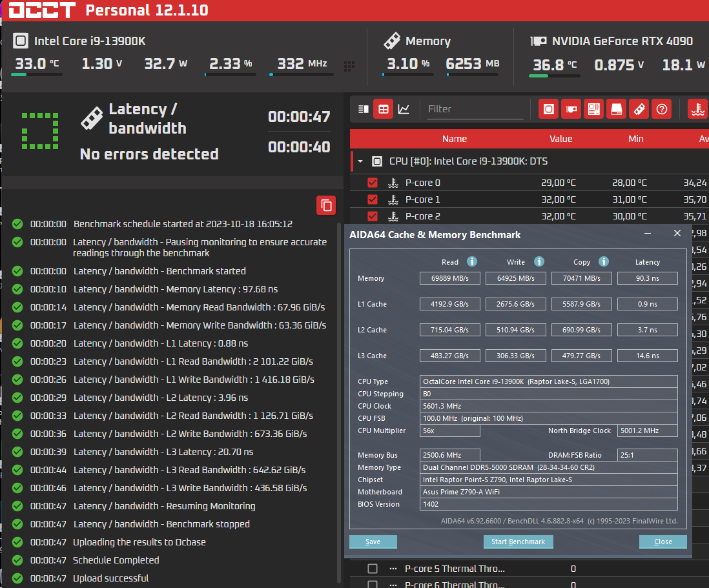This screenshot has width=709, height=588.
Task: Switch to the compact list sensor view icon
Action: [x=363, y=109]
